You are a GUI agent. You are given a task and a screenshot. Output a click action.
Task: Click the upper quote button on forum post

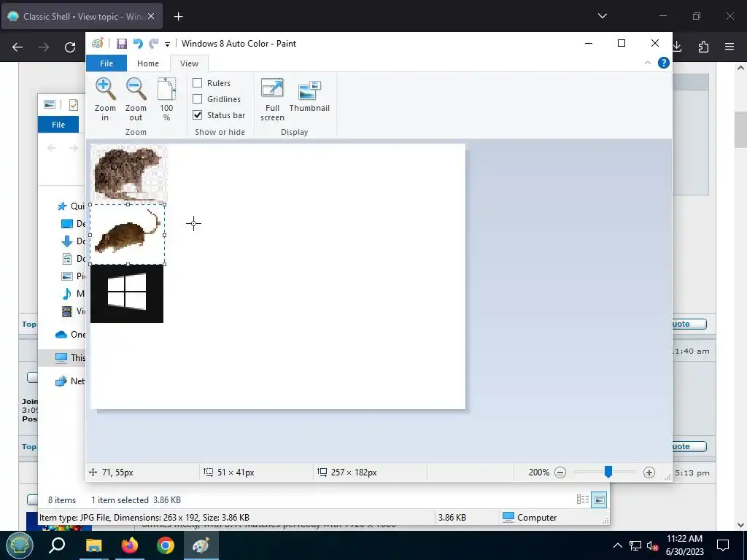[x=689, y=324]
